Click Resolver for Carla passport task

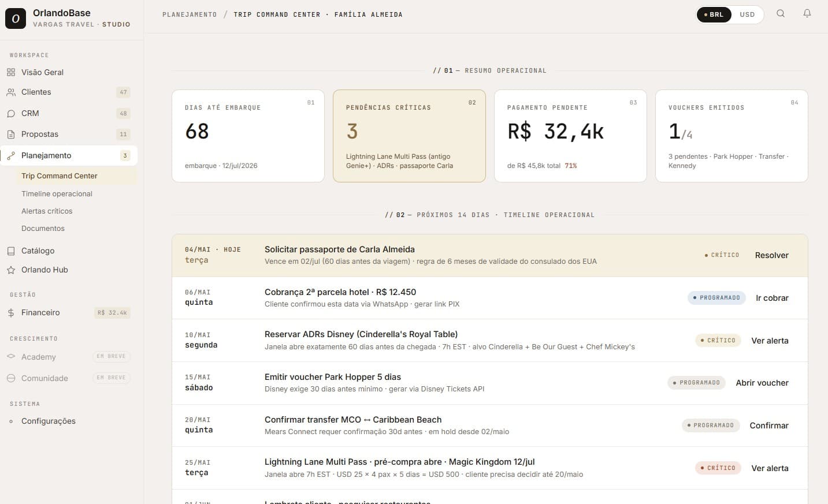771,255
